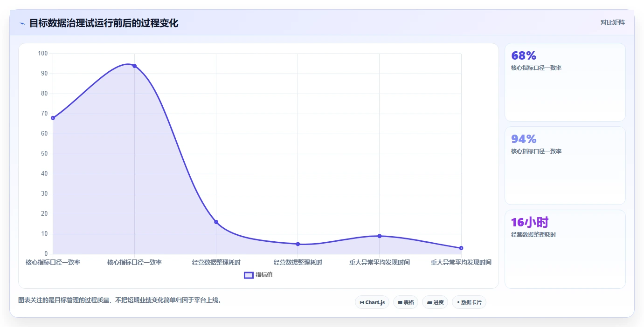Image resolution: width=644 pixels, height=327 pixels.
Task: Select the 表格 chip
Action: tap(406, 302)
